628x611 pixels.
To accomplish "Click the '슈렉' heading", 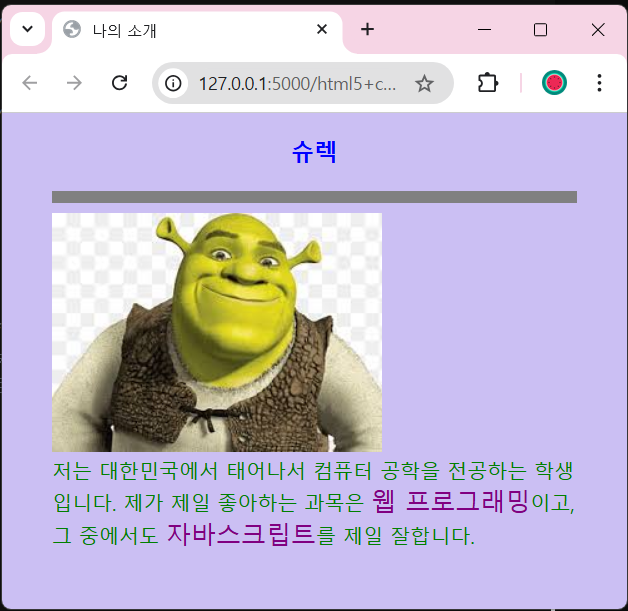I will pos(314,152).
